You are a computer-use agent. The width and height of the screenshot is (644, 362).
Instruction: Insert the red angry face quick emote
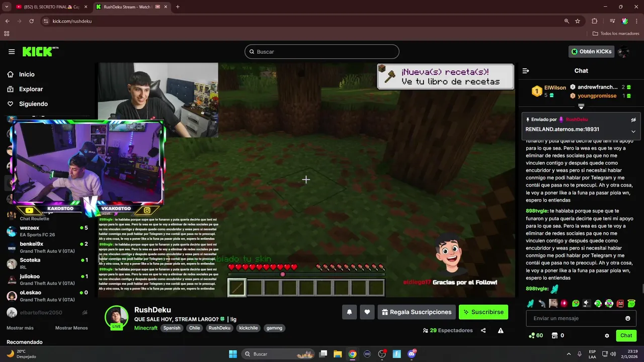tap(620, 303)
